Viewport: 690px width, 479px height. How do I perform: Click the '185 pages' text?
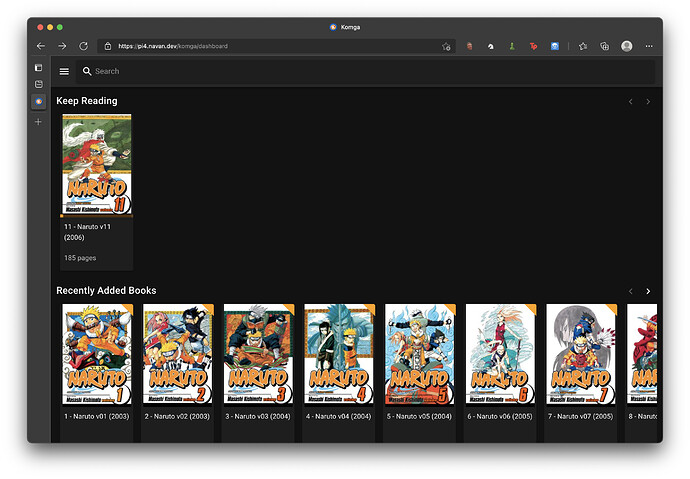80,258
